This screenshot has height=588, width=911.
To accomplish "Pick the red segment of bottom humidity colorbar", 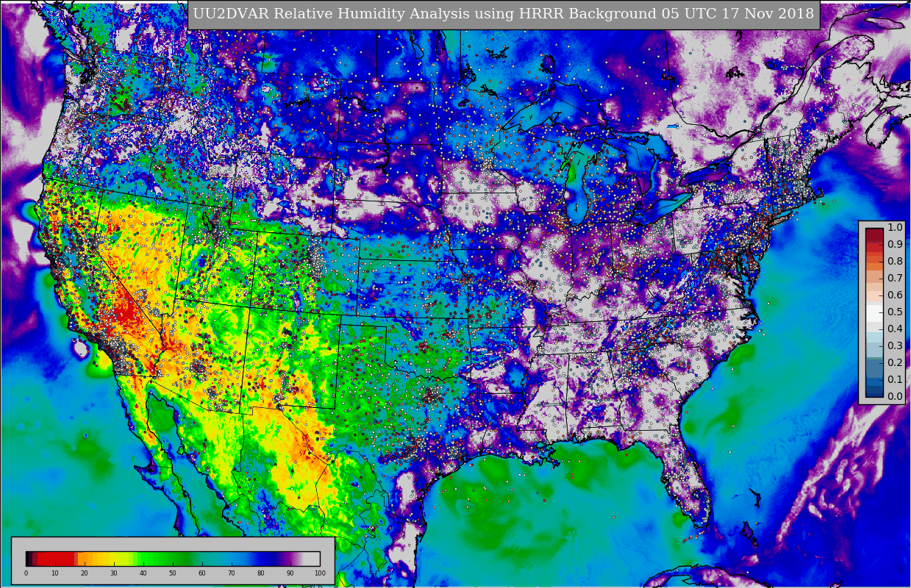I will tap(56, 559).
